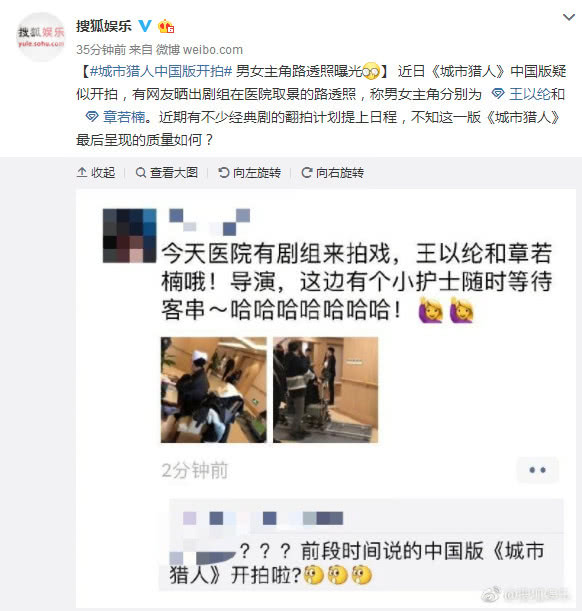The width and height of the screenshot is (582, 611).
Task: Open the 章若楠 super topic link
Action: [124, 117]
